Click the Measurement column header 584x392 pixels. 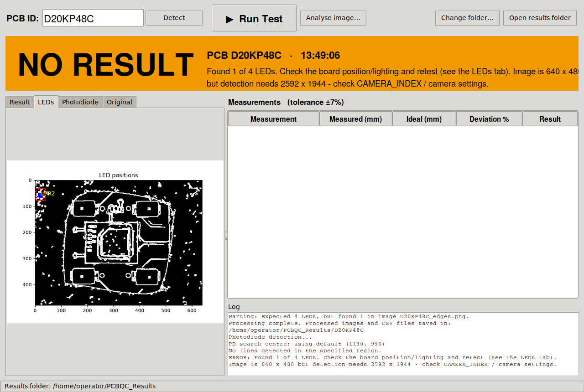pyautogui.click(x=274, y=119)
